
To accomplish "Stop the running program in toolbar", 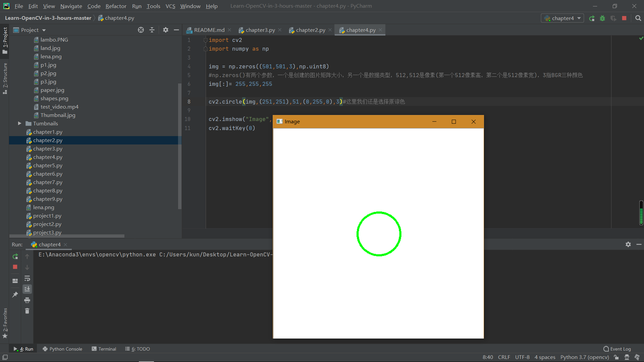I will click(624, 18).
